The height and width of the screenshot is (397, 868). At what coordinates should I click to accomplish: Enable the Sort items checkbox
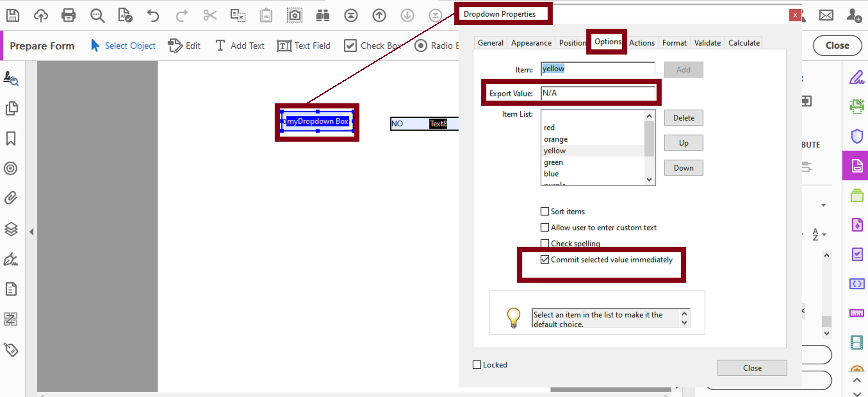click(x=545, y=211)
